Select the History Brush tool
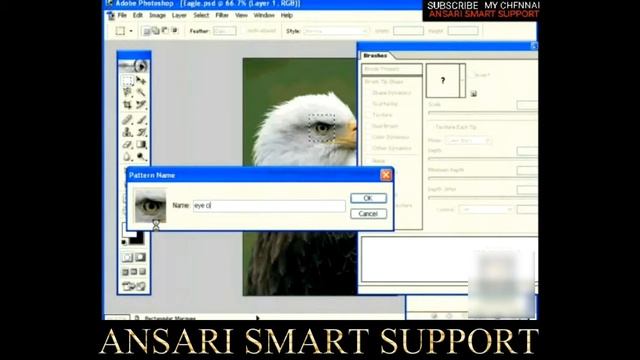The width and height of the screenshot is (640, 360). click(141, 132)
